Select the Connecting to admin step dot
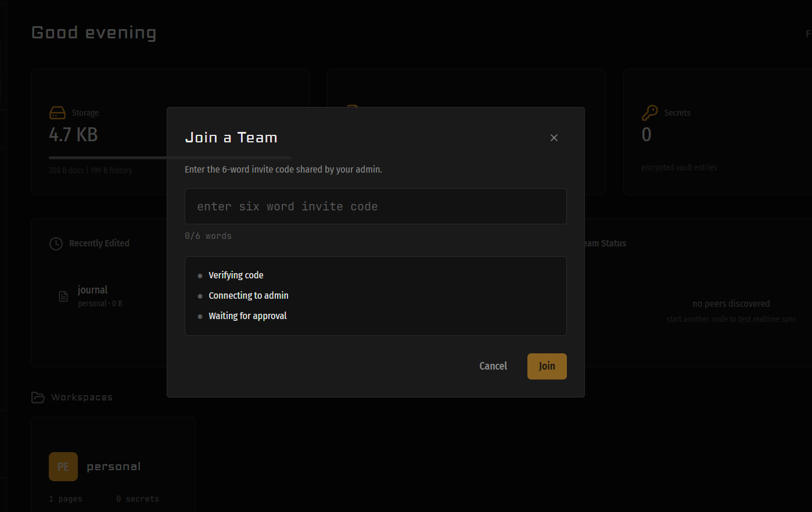This screenshot has width=812, height=512. tap(200, 295)
